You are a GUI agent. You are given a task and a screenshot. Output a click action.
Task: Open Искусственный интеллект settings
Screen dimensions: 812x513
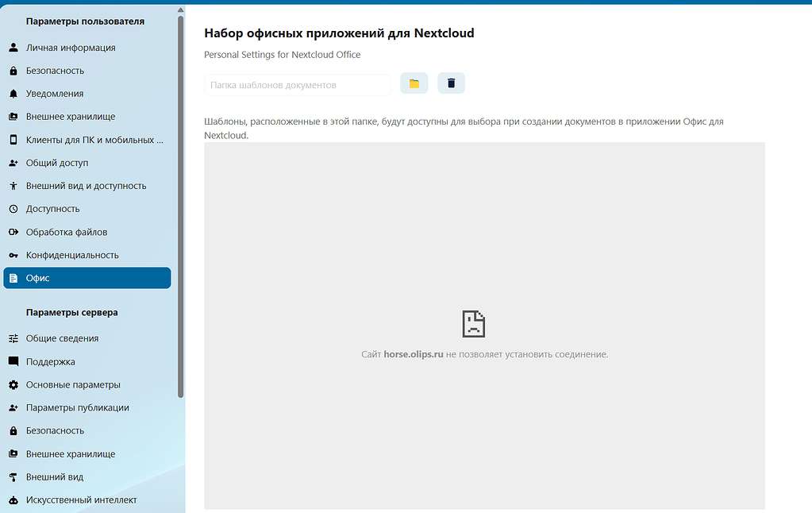87,500
